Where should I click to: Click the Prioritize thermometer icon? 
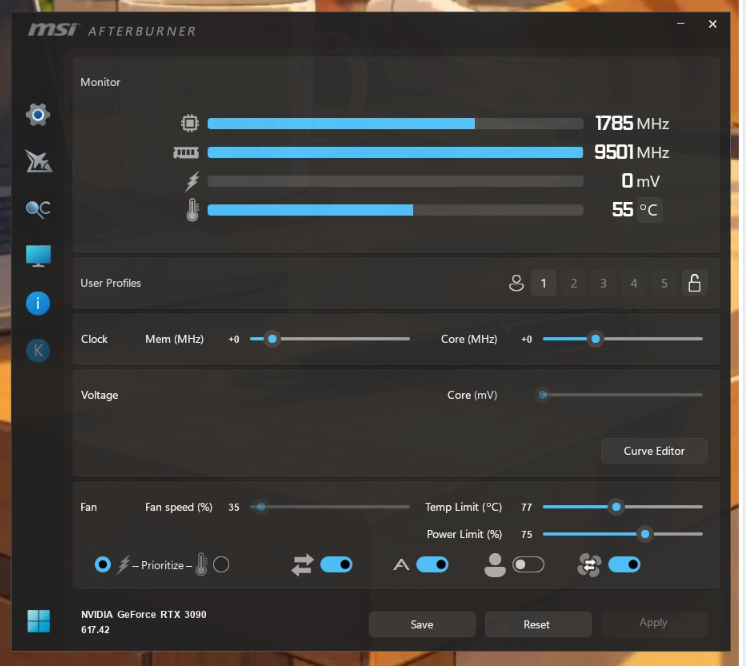coord(201,564)
